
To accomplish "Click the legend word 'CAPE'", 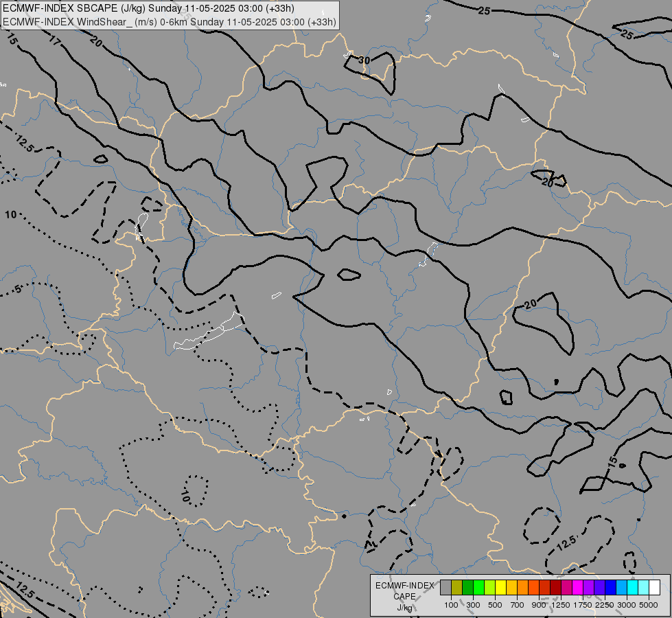I will [404, 597].
